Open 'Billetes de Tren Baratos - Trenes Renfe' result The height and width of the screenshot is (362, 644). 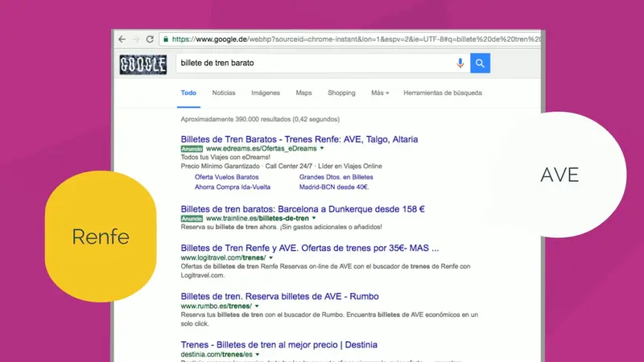299,139
